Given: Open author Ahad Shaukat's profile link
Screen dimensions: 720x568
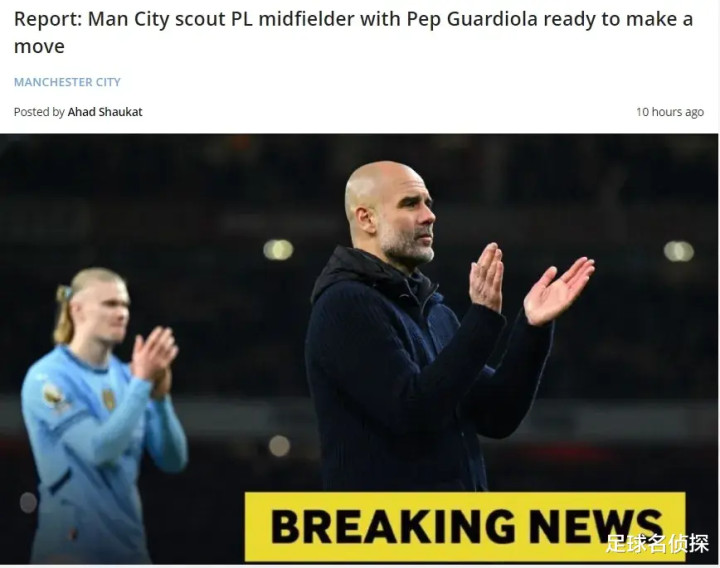Looking at the screenshot, I should 105,112.
